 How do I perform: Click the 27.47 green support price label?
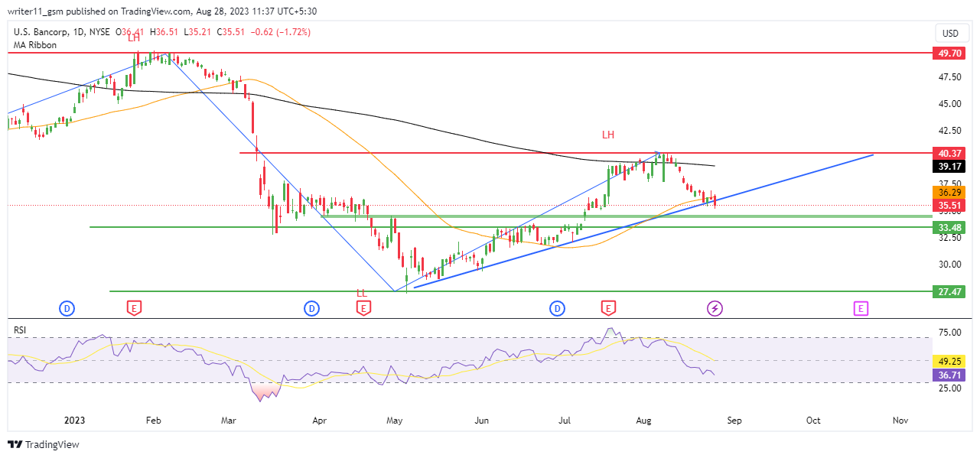949,291
